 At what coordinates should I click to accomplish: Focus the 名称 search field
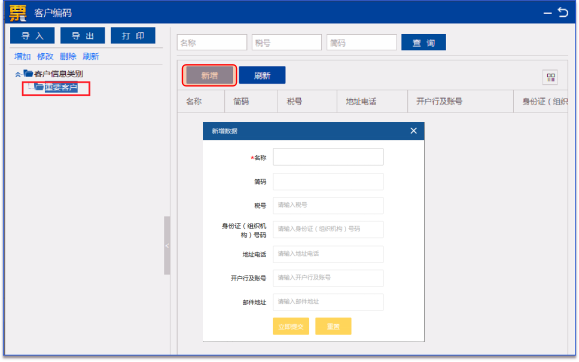(212, 42)
